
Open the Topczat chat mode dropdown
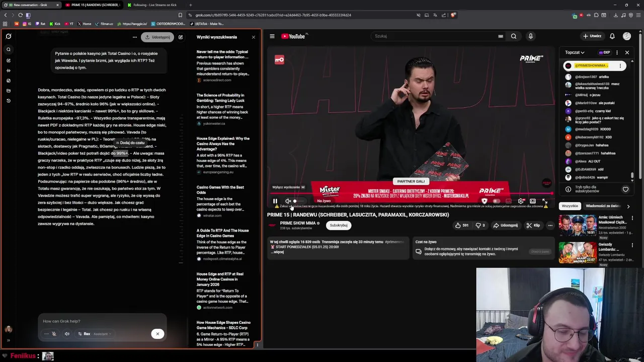click(575, 52)
